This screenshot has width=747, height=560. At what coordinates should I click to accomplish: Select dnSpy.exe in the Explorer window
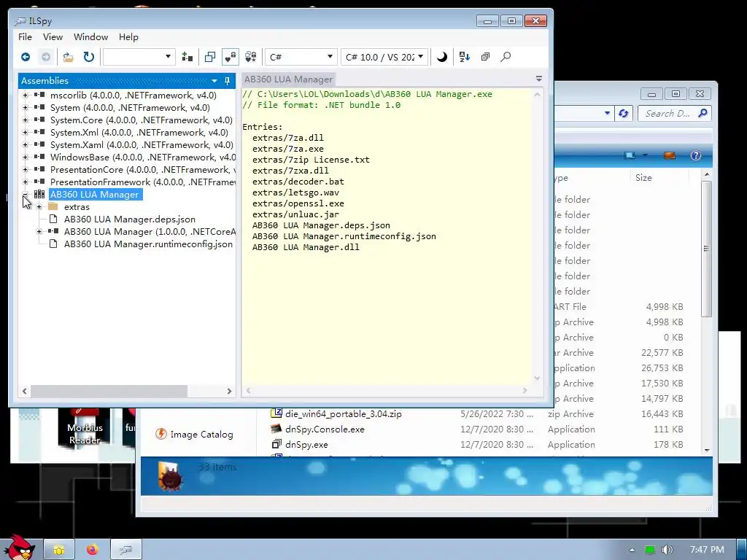tap(306, 445)
